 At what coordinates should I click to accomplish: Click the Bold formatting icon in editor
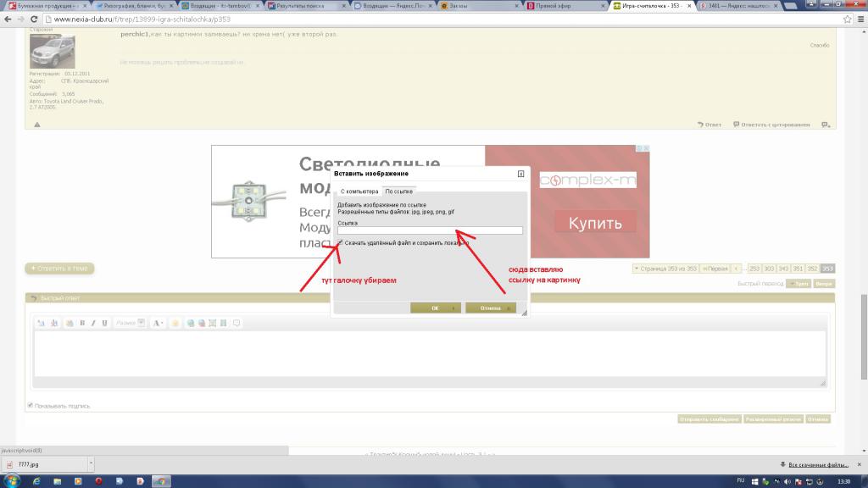(82, 323)
